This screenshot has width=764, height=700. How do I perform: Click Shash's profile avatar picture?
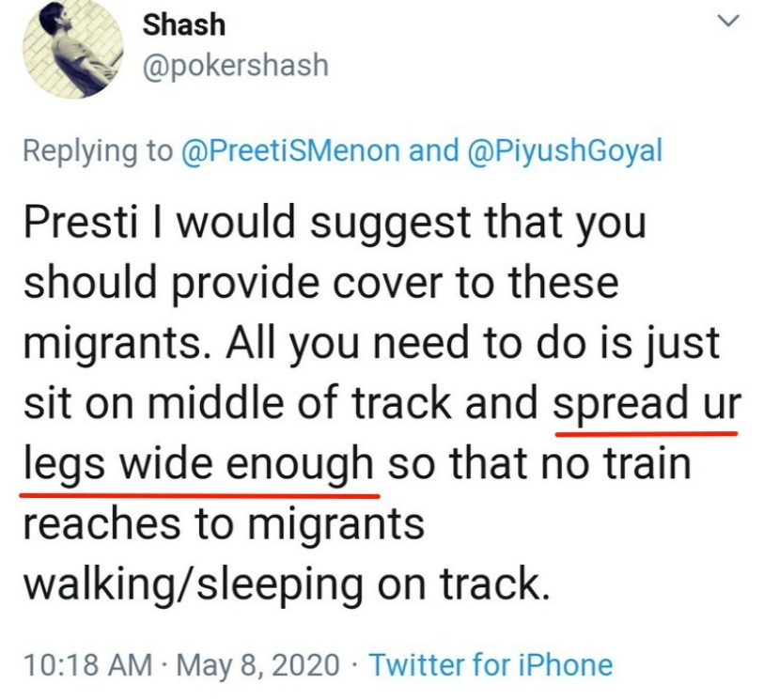click(73, 50)
